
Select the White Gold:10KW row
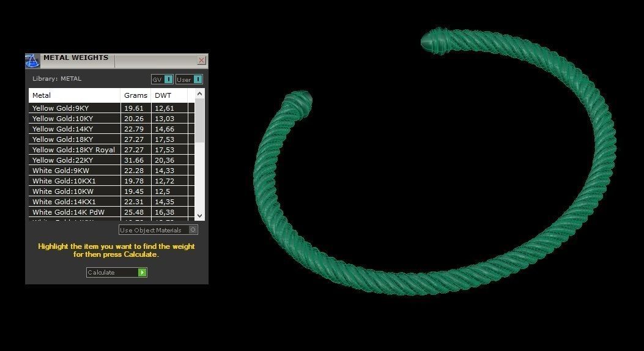click(111, 191)
